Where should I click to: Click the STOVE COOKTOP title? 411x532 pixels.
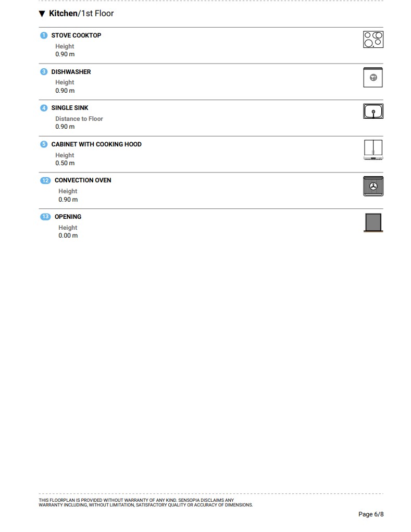point(76,35)
